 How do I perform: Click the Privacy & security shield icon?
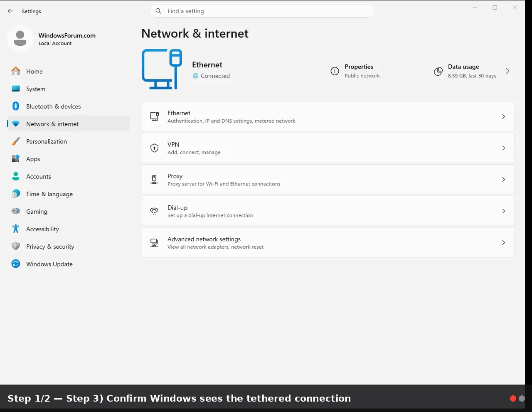tap(16, 246)
